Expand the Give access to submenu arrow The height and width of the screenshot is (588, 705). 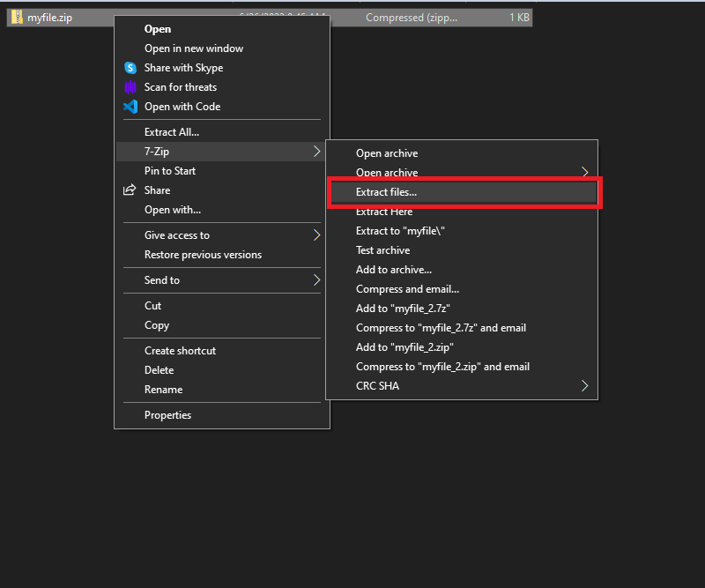coord(316,235)
